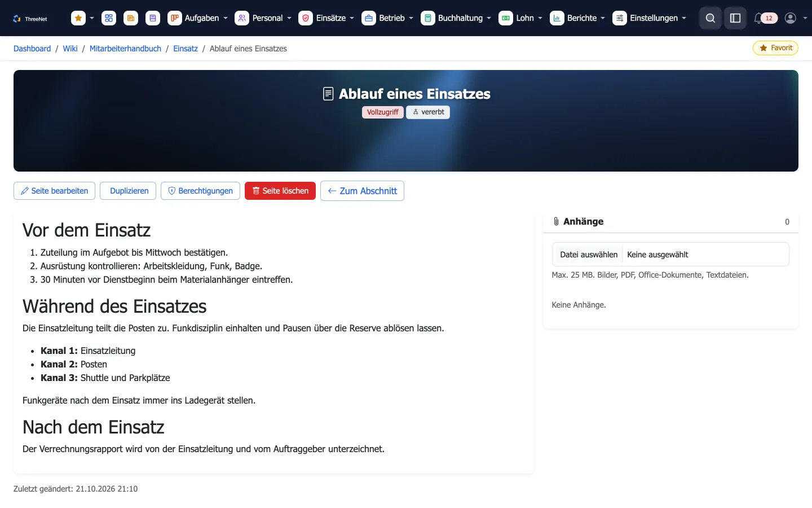Go back via Zum Abschnitt button
Viewport: 812px width, 508px height.
pyautogui.click(x=362, y=191)
